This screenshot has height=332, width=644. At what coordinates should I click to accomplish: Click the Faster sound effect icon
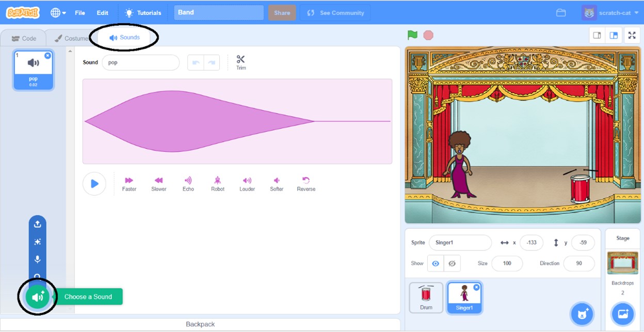pyautogui.click(x=129, y=181)
